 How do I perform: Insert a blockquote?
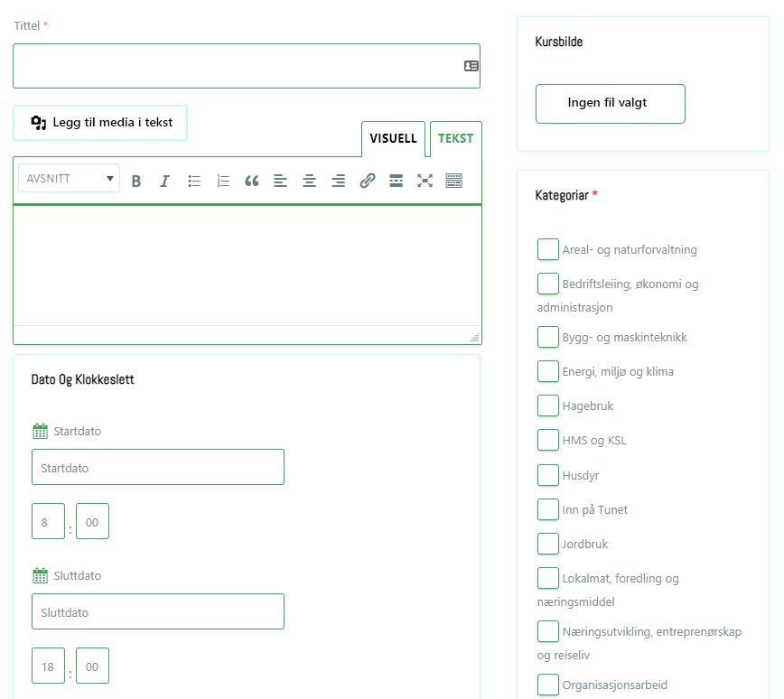coord(252,181)
